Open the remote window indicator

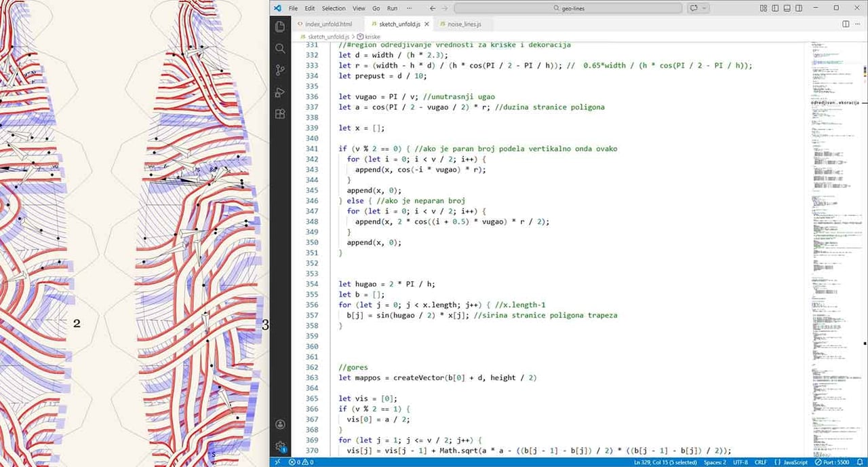point(277,462)
